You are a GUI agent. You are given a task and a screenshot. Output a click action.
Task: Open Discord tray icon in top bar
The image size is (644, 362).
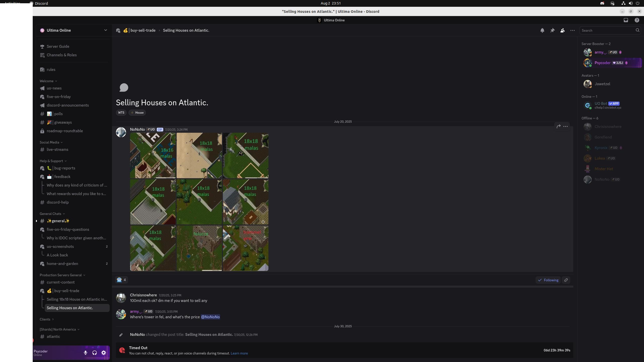click(x=602, y=3)
